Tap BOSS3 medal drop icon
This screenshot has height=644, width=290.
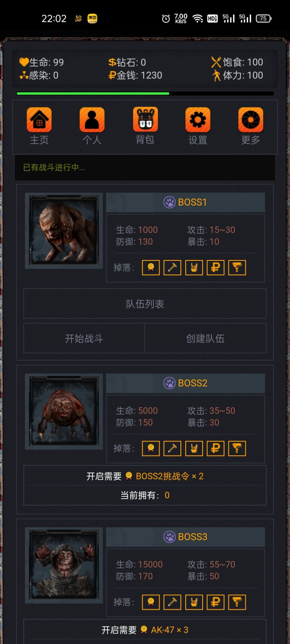[151, 602]
